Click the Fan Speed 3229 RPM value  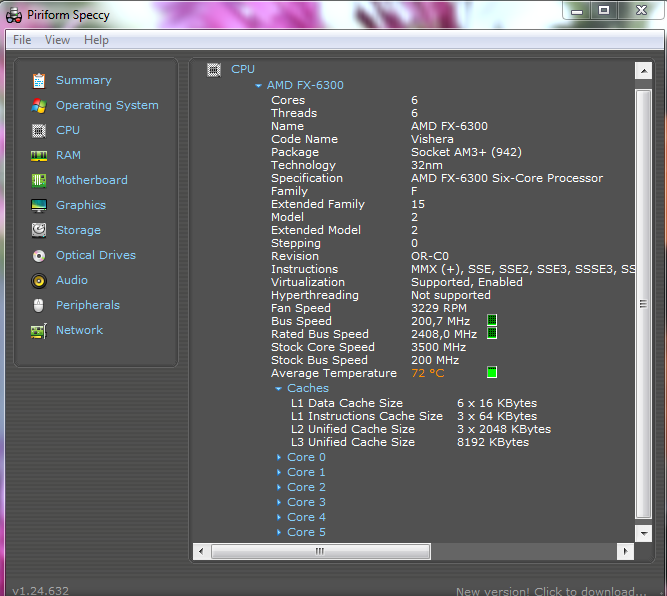(439, 308)
